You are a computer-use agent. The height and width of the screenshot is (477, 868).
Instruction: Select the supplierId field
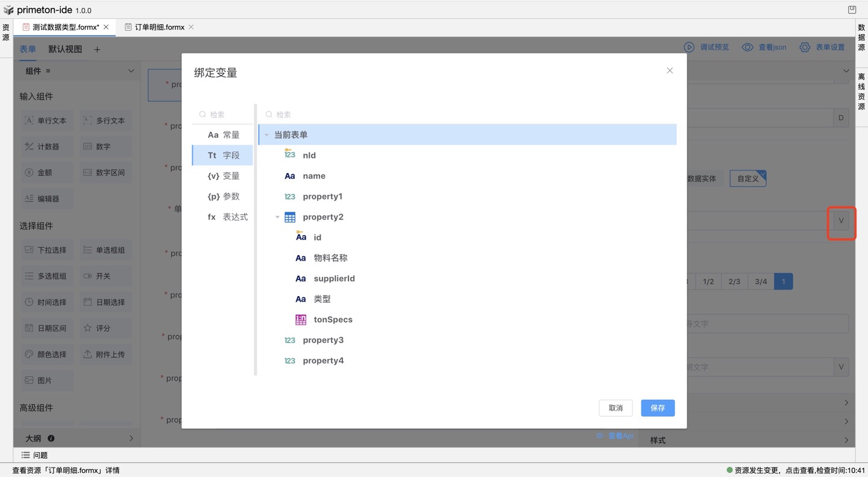tap(334, 279)
